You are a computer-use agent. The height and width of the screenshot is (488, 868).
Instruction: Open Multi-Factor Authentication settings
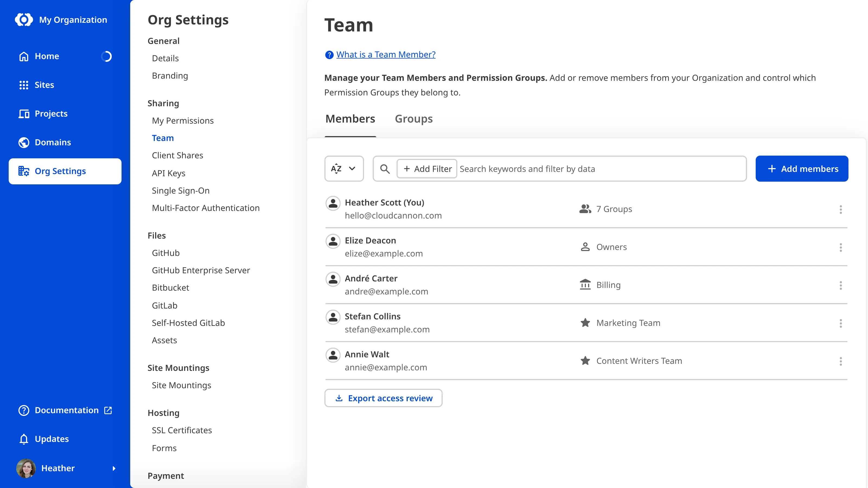(x=206, y=208)
